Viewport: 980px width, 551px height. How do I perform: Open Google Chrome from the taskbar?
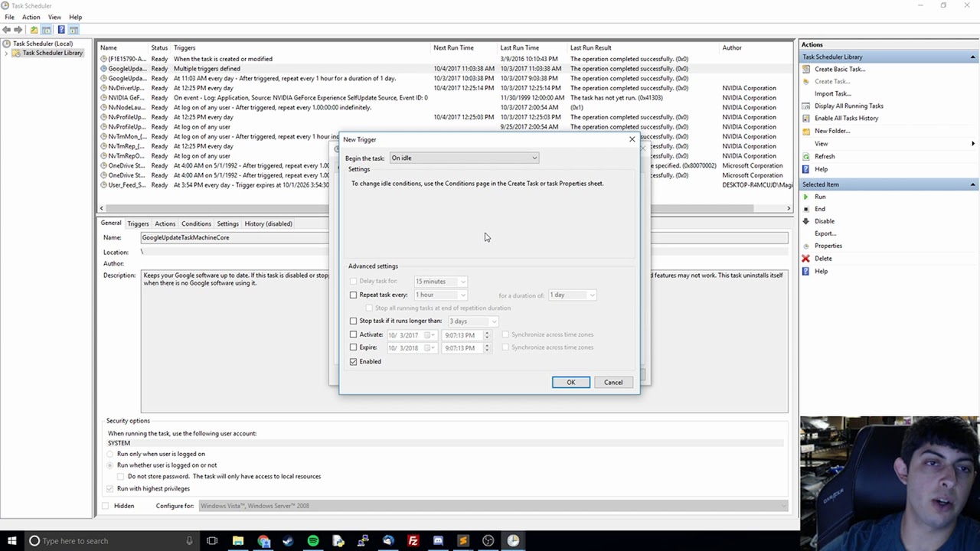point(263,540)
